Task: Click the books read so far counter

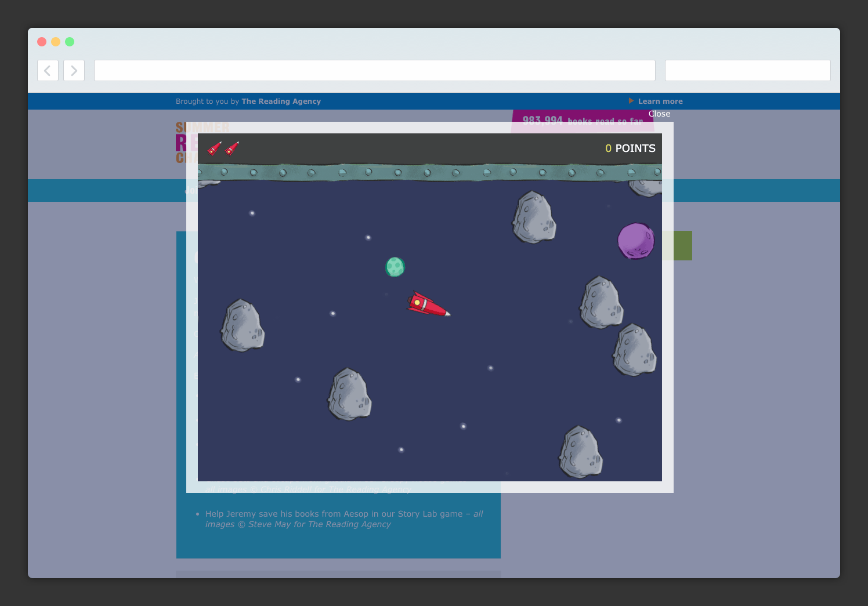Action: pyautogui.click(x=583, y=121)
